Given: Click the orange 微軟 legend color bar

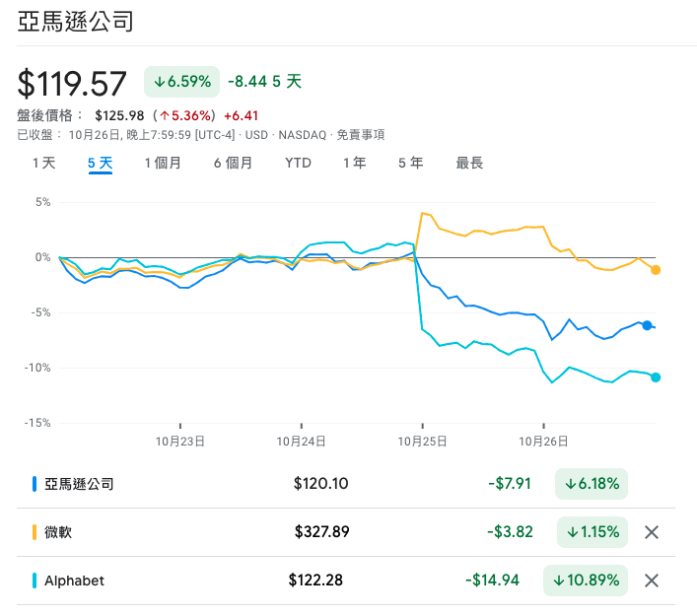Looking at the screenshot, I should tap(35, 532).
